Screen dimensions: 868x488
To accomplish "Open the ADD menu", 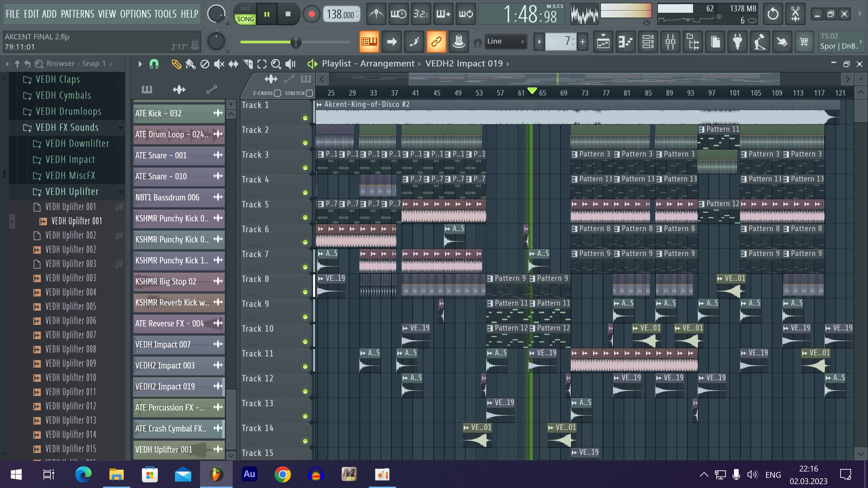I will [x=50, y=14].
